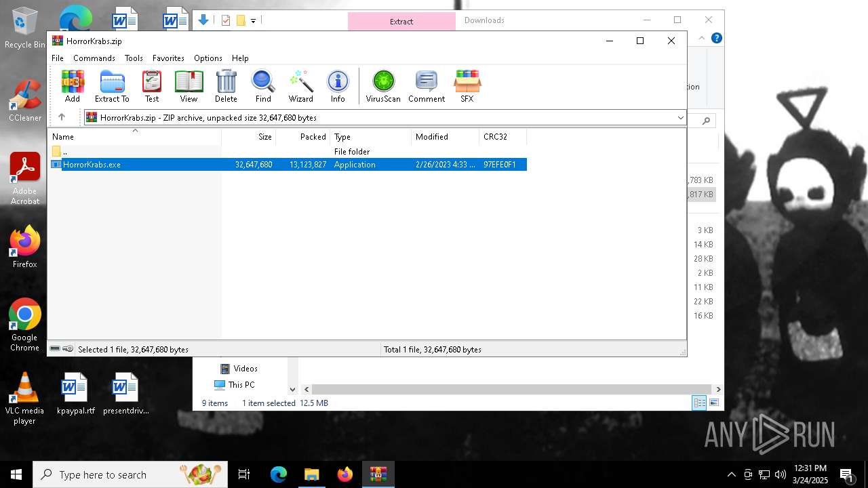
Task: Switch Explorer to large icons view
Action: (713, 403)
